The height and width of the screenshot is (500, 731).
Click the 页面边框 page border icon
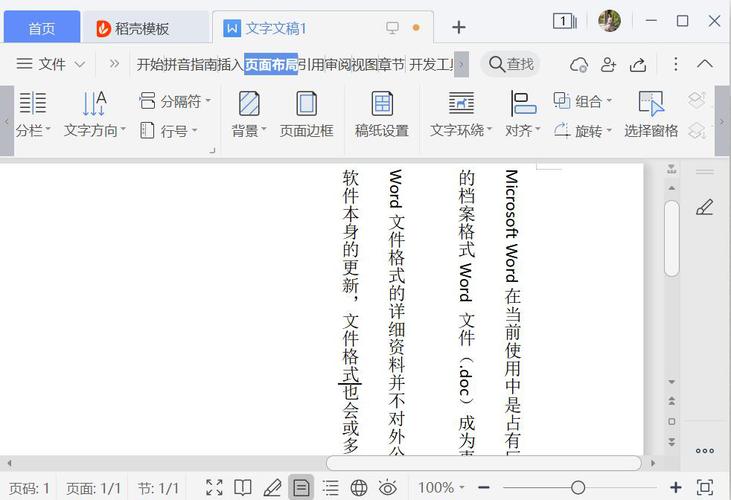[306, 104]
